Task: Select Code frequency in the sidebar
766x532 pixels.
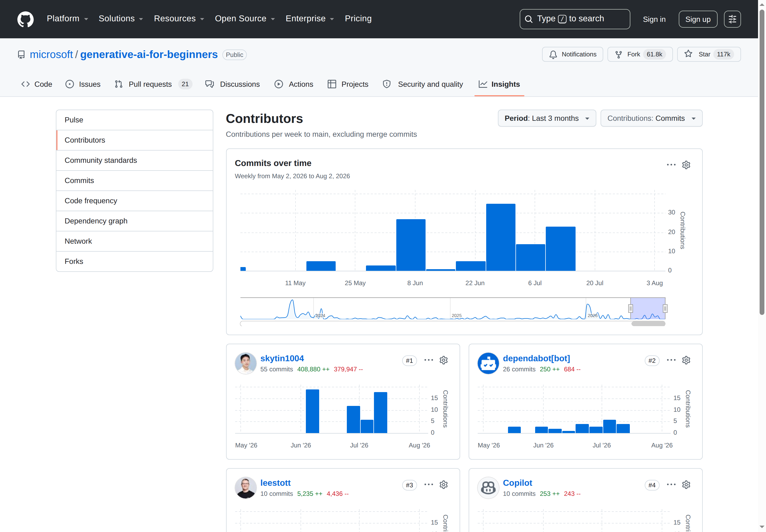Action: pyautogui.click(x=134, y=201)
